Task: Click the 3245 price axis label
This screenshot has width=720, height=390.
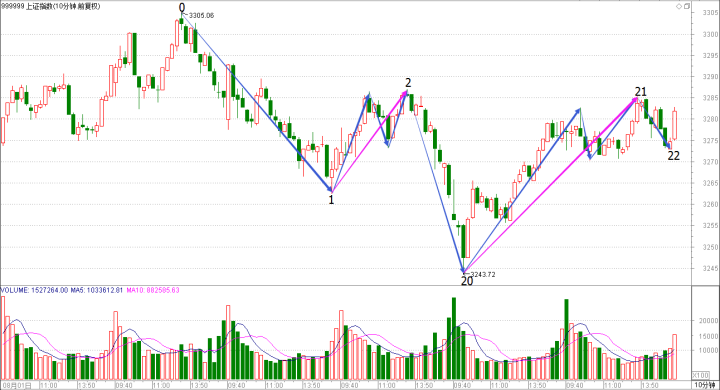Action: [x=710, y=268]
